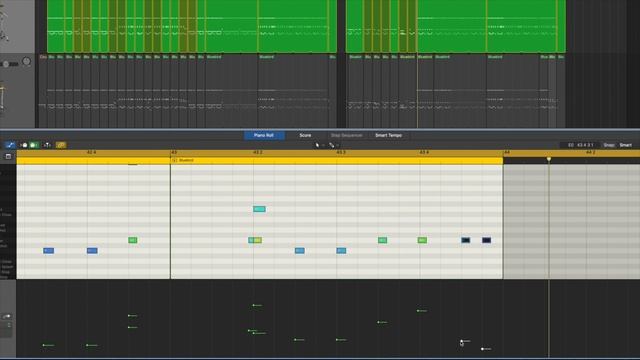Viewport: 640px width, 360px height.
Task: Switch to the Piano Roll tab
Action: tap(264, 135)
